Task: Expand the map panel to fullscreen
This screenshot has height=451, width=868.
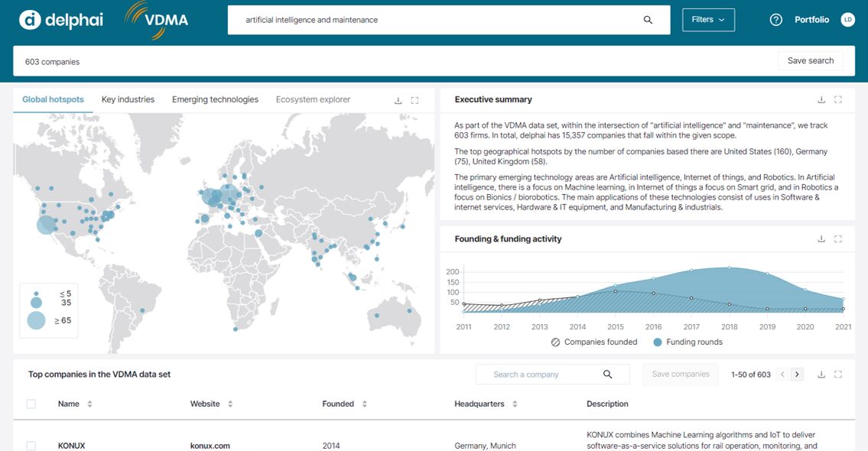Action: coord(415,100)
